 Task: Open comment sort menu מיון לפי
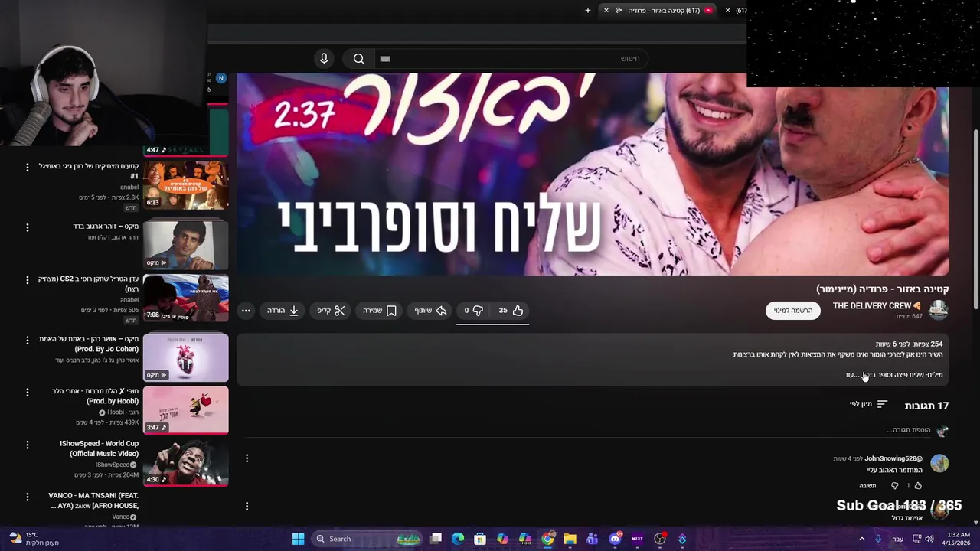[x=868, y=404]
